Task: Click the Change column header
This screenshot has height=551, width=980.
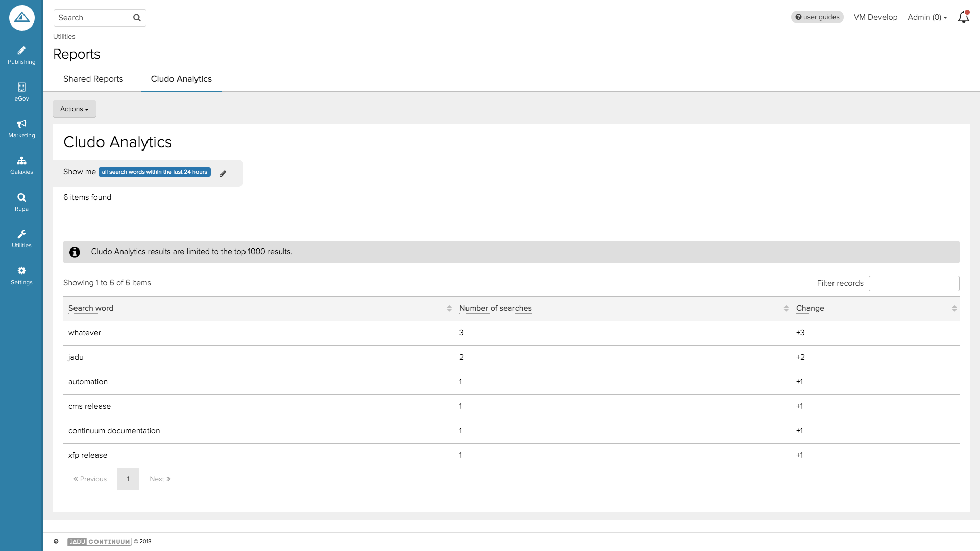Action: (x=810, y=308)
